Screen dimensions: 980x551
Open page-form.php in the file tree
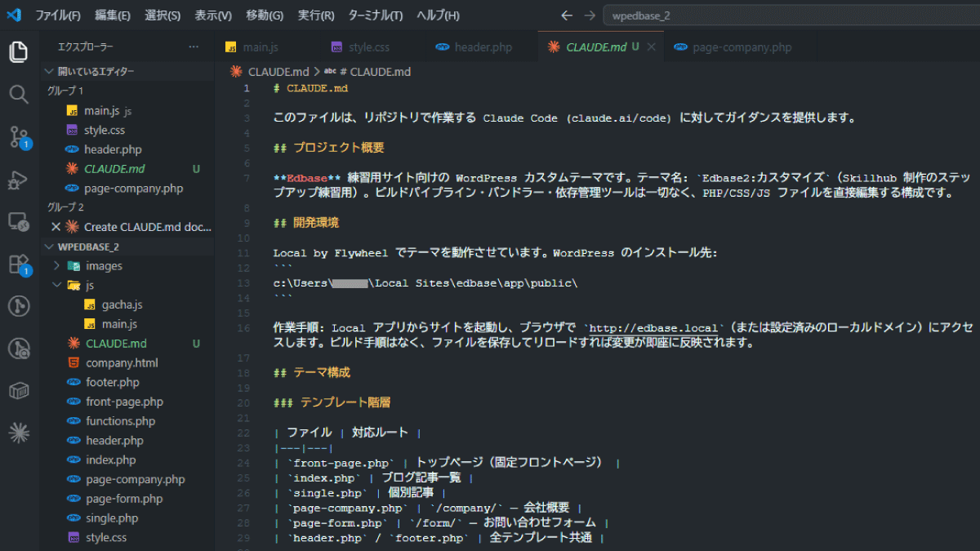[x=127, y=499]
